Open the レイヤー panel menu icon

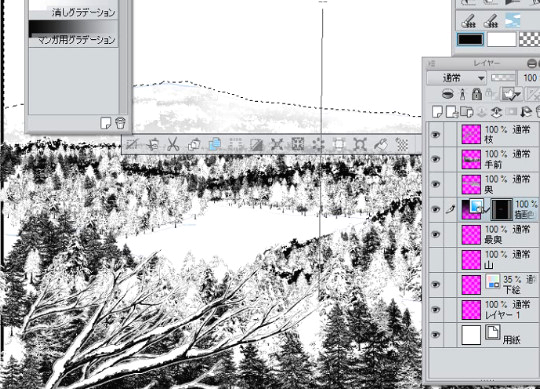(432, 63)
